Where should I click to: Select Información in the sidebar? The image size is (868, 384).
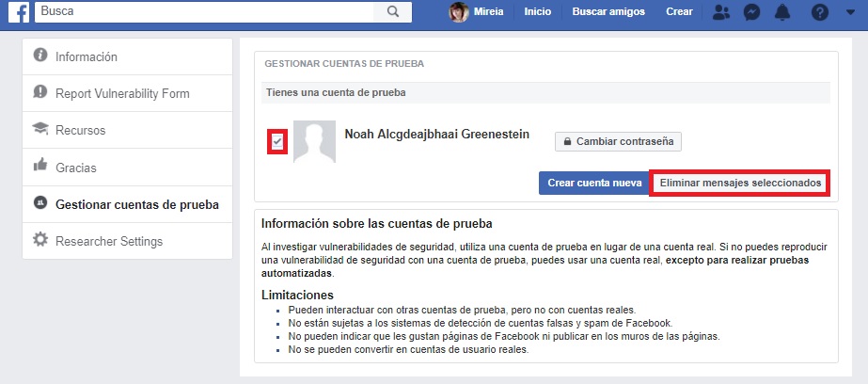(x=127, y=56)
